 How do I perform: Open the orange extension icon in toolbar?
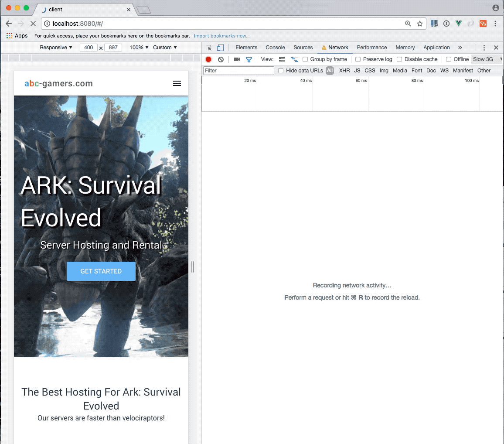point(483,24)
